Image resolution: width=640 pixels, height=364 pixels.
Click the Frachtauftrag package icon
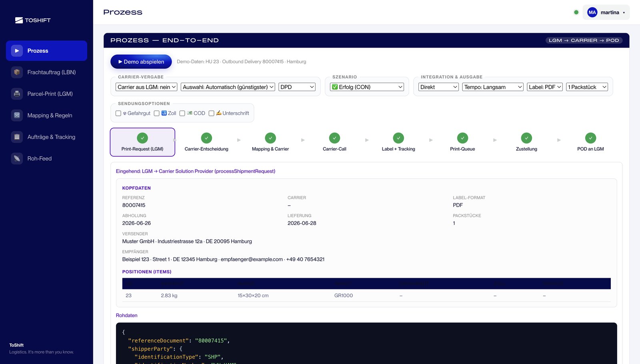coord(17,72)
